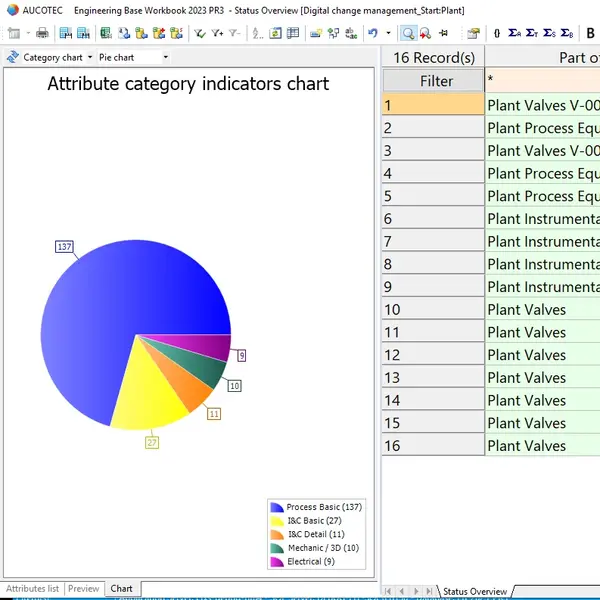This screenshot has height=600, width=600.
Task: Switch to the Preview tab
Action: [x=84, y=589]
